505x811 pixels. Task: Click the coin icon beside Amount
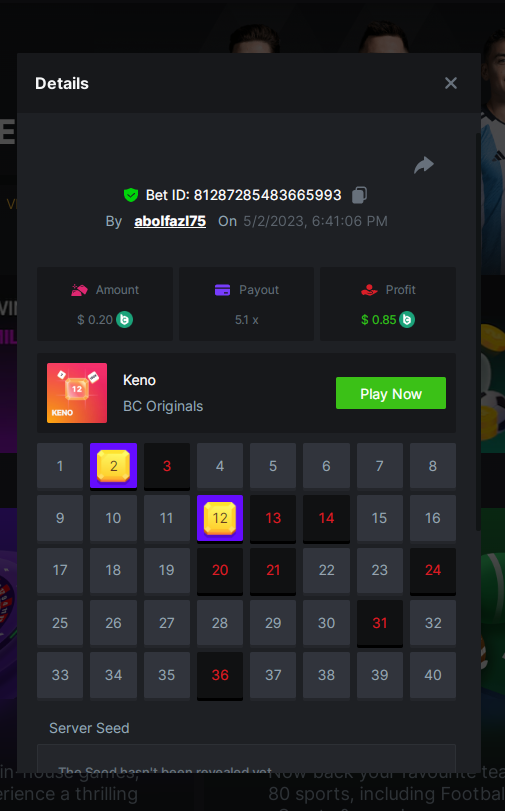point(124,320)
